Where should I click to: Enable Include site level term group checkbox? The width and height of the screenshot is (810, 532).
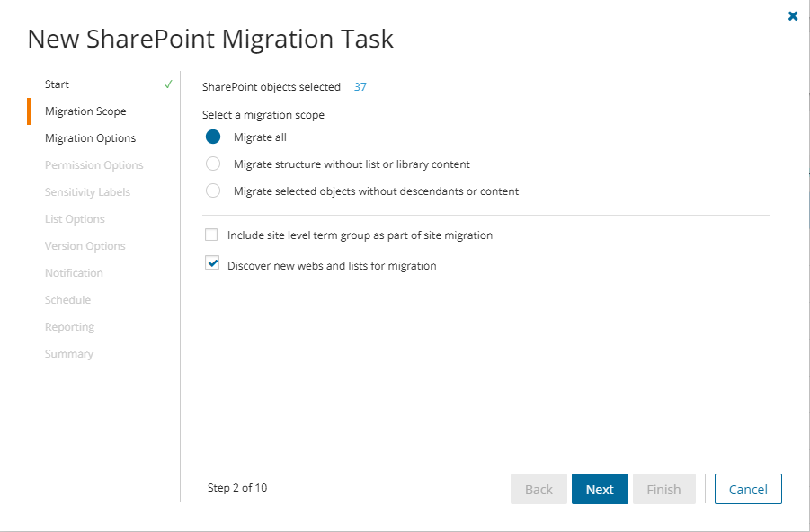[211, 235]
